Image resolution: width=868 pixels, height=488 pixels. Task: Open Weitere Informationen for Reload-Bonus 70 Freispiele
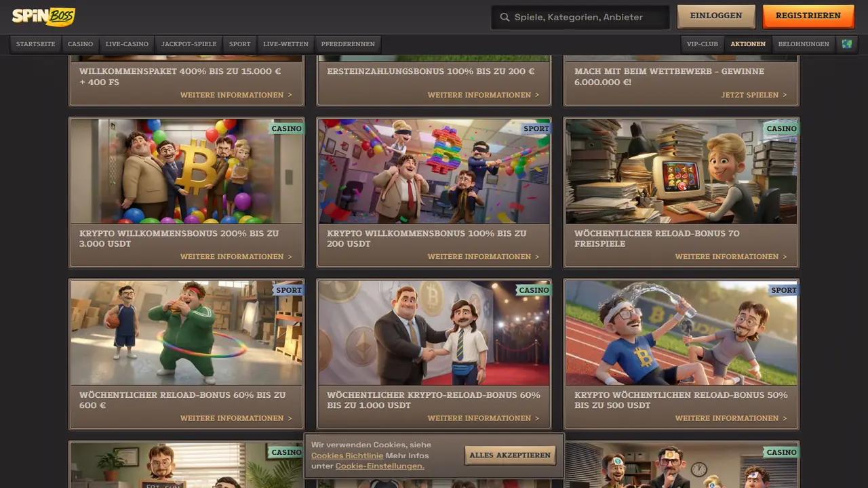click(x=731, y=257)
